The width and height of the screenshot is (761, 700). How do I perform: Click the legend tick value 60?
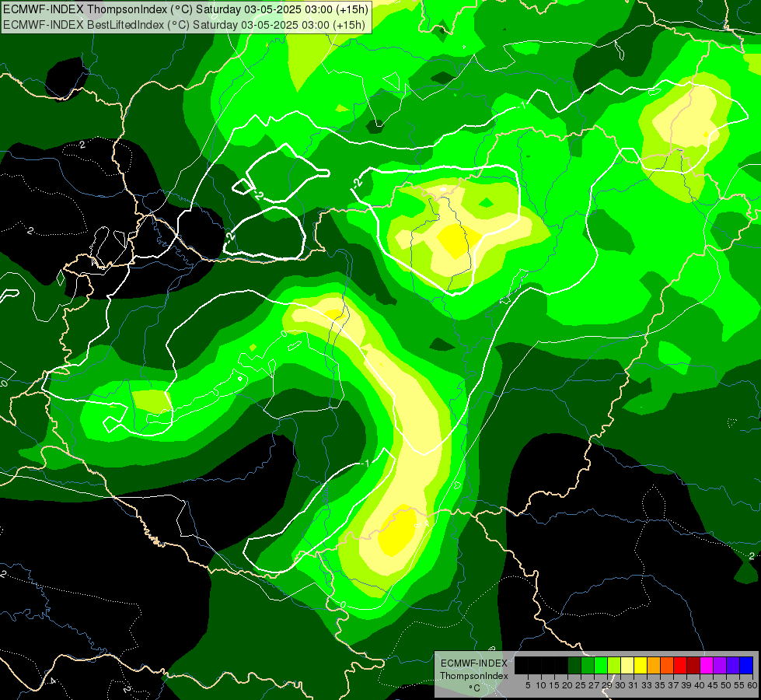752,685
